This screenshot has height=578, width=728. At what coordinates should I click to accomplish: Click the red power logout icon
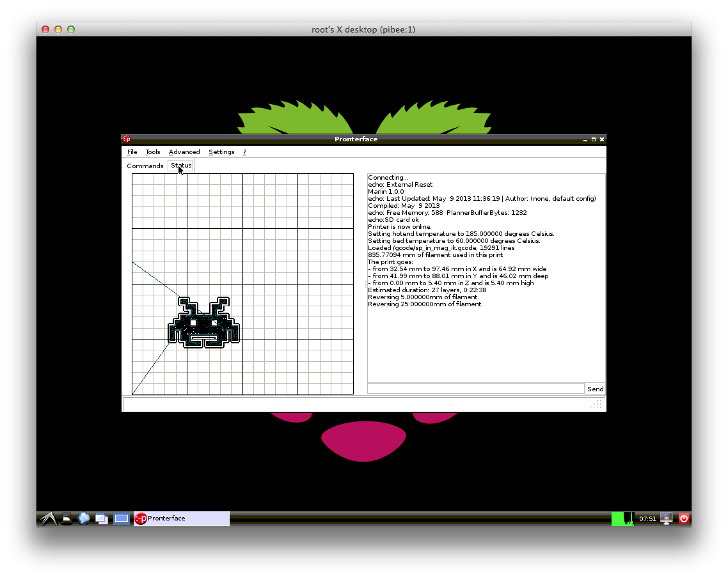(684, 519)
